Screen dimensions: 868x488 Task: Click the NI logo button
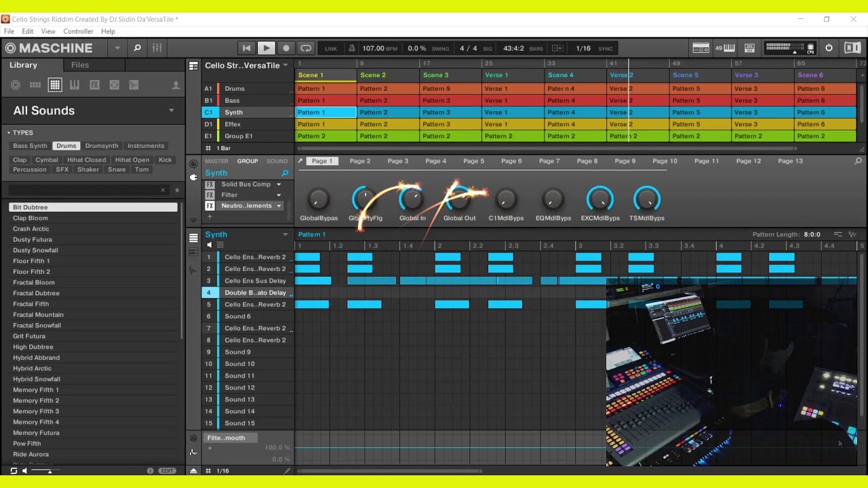coord(852,48)
